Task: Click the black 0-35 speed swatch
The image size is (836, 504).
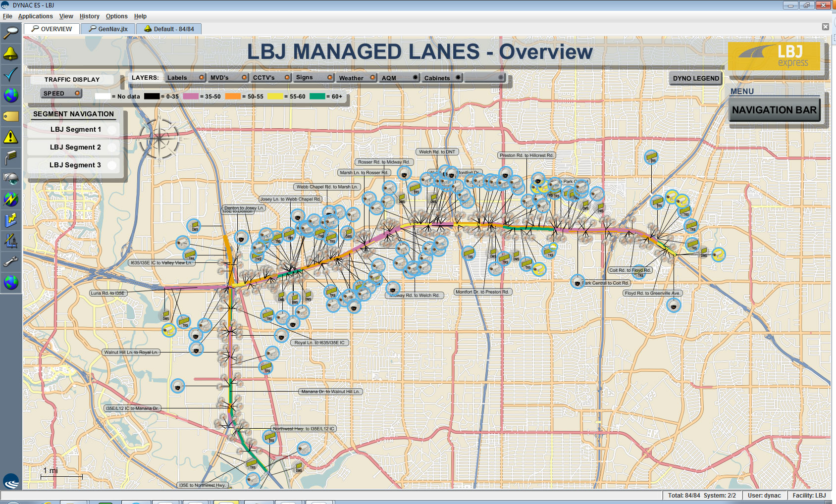Action: tap(152, 96)
